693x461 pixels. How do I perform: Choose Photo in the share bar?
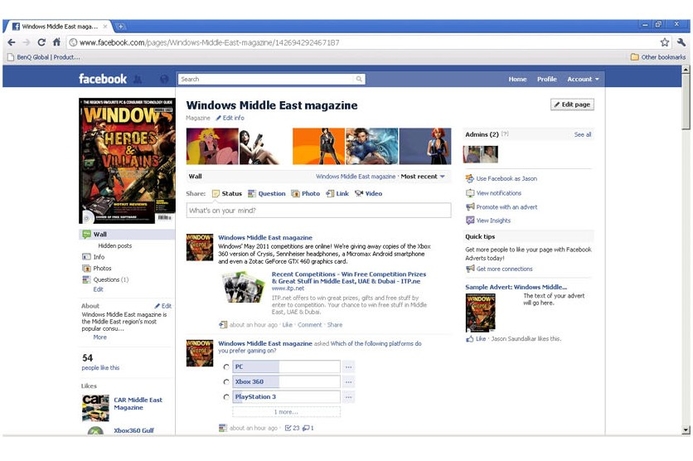[305, 194]
